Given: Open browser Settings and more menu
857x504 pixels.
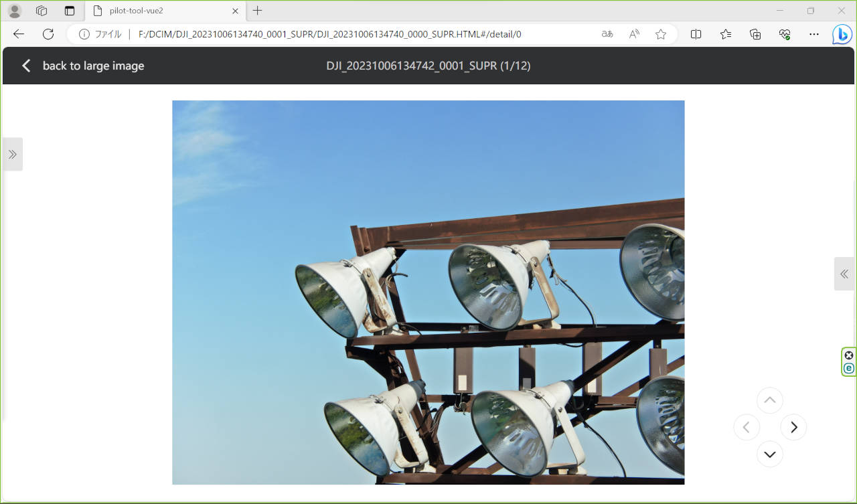Looking at the screenshot, I should [814, 34].
